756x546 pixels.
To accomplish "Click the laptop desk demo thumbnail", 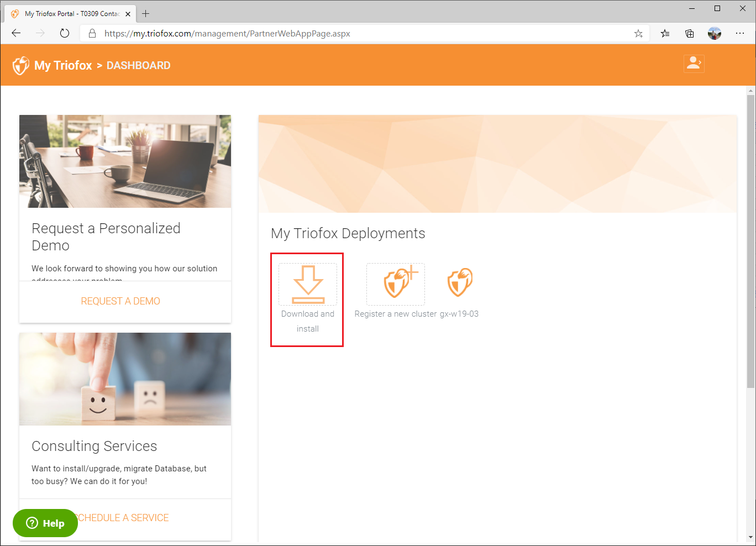I will coord(125,161).
